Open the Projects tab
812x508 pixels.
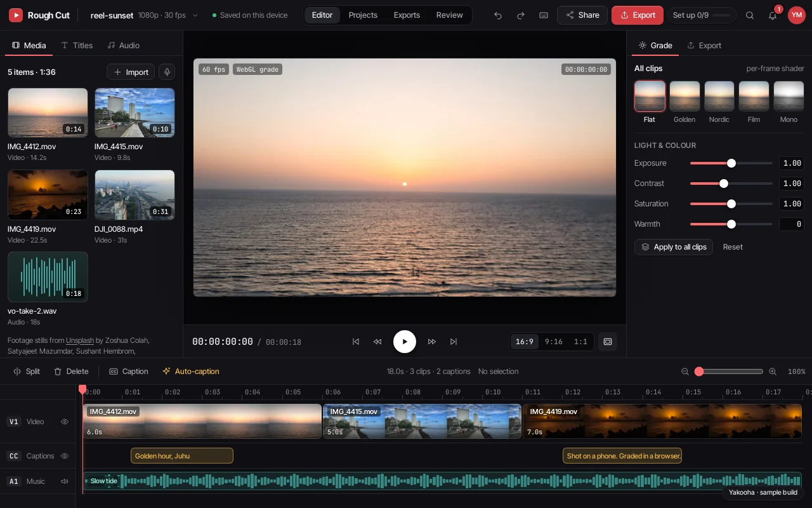click(x=363, y=15)
